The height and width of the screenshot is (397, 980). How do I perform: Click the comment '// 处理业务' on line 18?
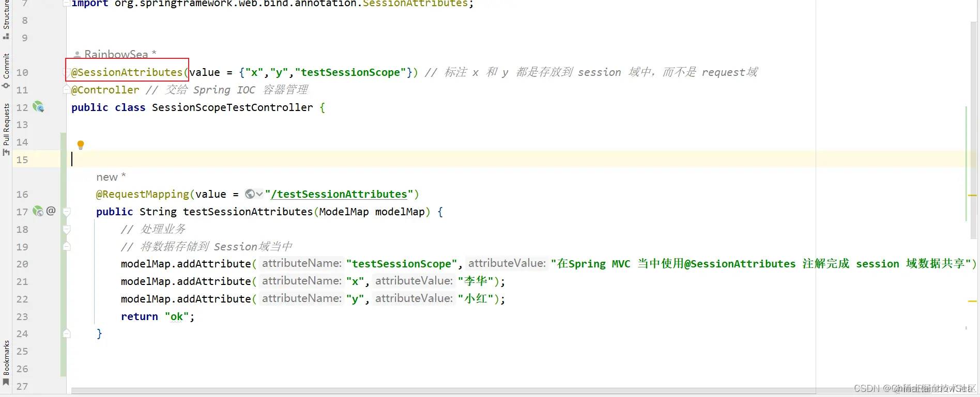tap(153, 229)
